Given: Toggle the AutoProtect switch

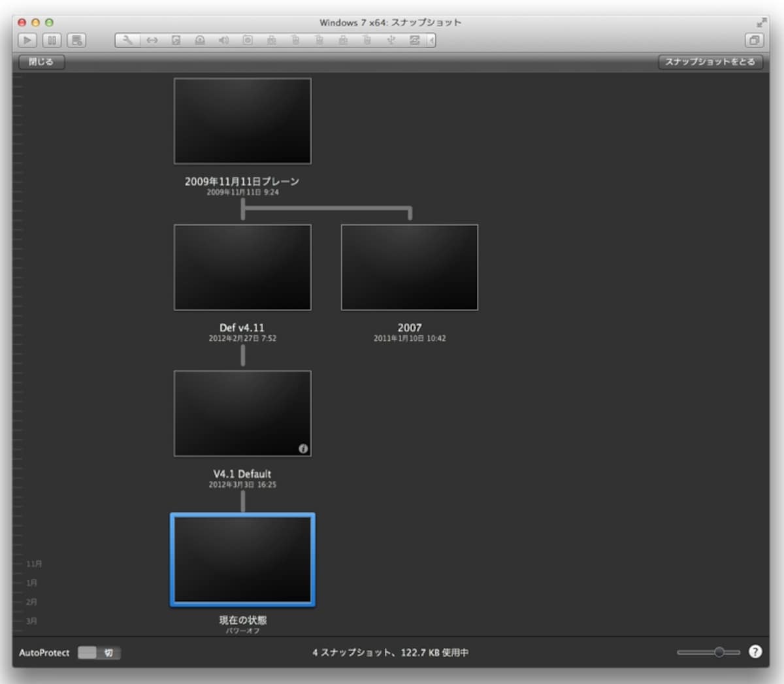Looking at the screenshot, I should pos(99,653).
